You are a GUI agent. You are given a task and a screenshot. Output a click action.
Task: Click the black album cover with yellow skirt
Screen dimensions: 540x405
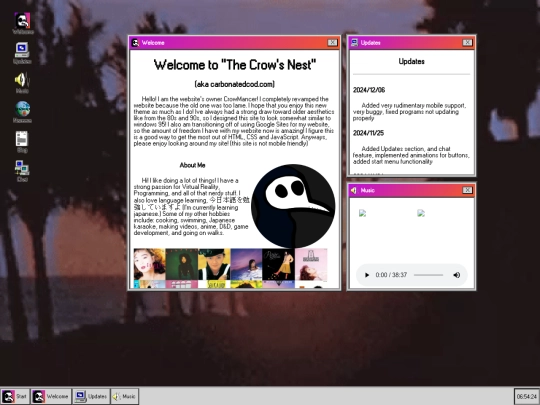278,264
